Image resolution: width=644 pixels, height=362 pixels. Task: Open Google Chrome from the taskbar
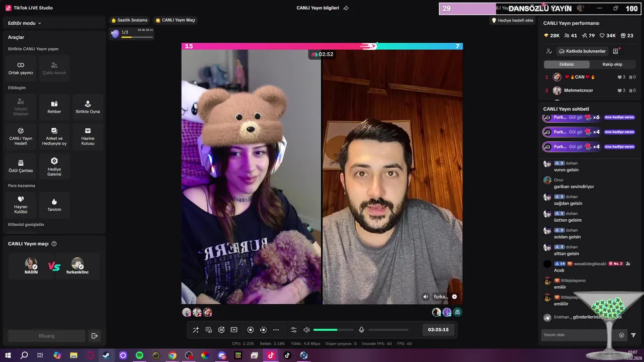[173, 355]
